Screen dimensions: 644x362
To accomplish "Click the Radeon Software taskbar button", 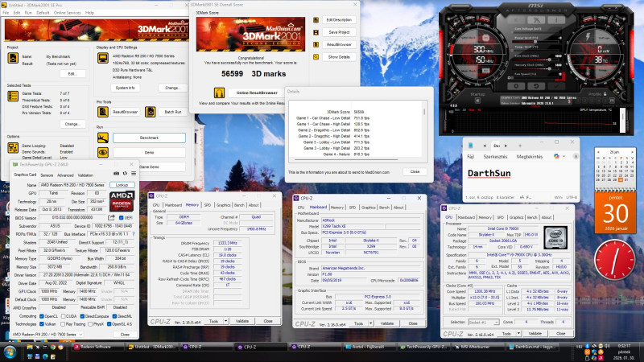I will coord(97,347).
